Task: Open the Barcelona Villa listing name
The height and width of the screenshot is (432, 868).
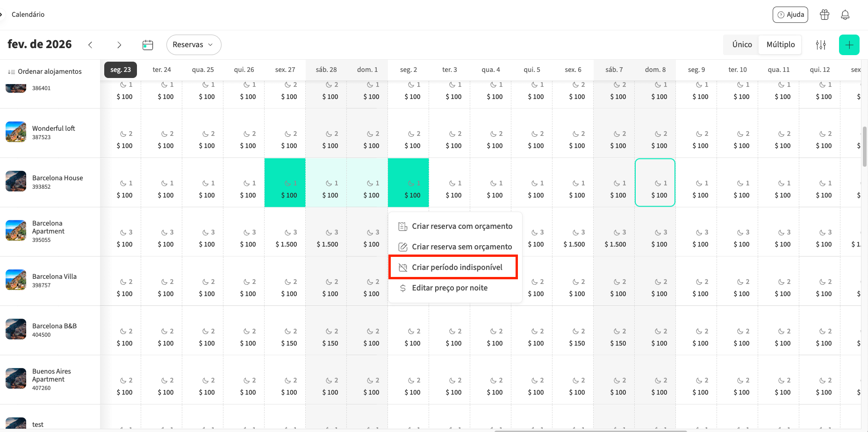Action: tap(54, 276)
